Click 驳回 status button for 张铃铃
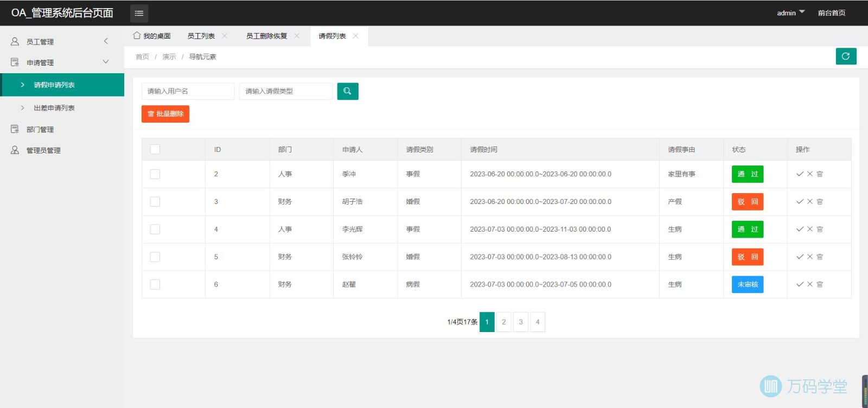This screenshot has width=868, height=408. click(748, 257)
